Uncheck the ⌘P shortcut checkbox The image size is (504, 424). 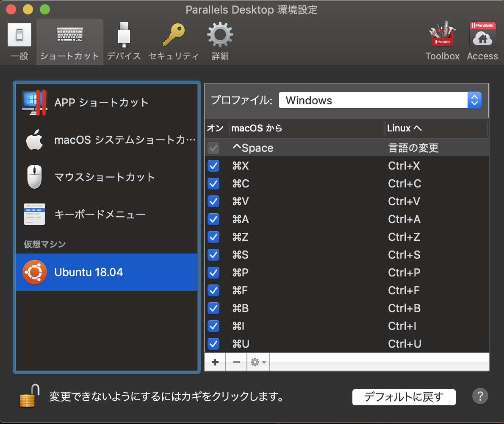213,273
